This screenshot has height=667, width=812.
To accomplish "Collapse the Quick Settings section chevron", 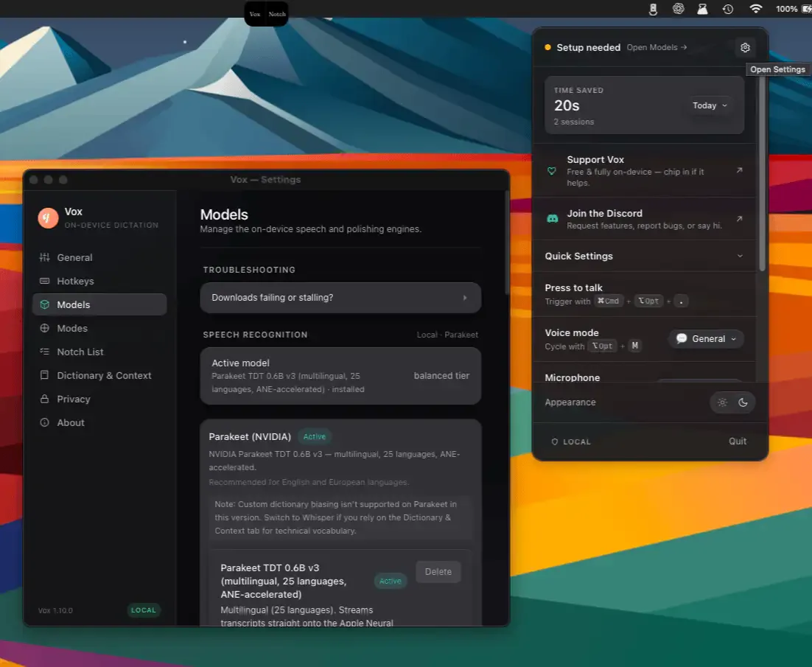I will (x=740, y=256).
